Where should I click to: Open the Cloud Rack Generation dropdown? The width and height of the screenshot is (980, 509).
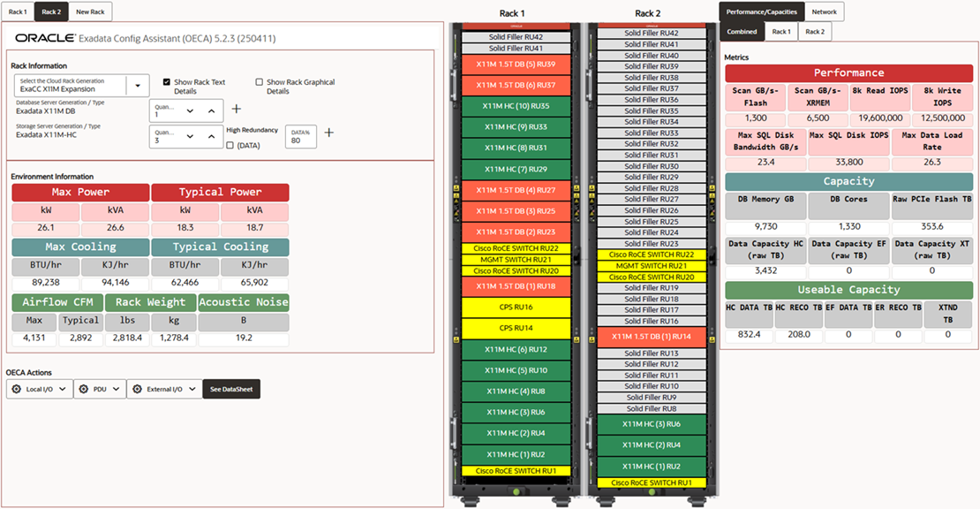pyautogui.click(x=138, y=86)
